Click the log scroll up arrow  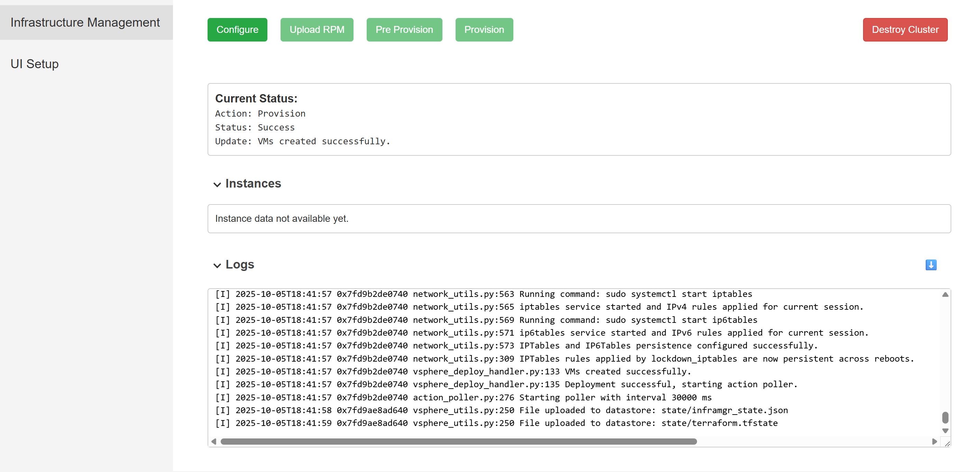(945, 294)
